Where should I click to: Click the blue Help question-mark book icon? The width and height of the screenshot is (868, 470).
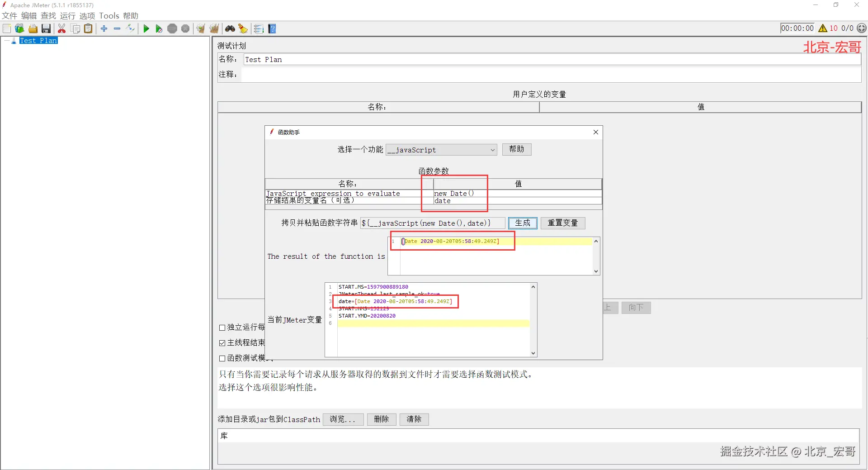pyautogui.click(x=272, y=29)
